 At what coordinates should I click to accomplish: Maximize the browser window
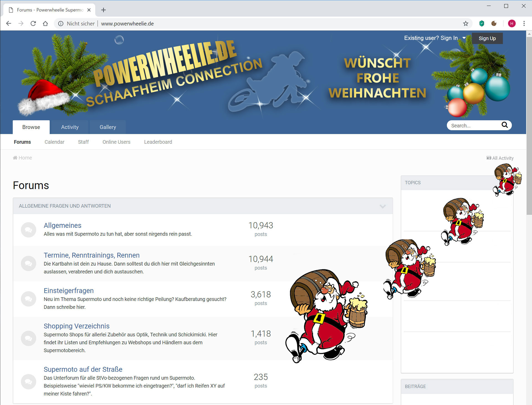click(506, 6)
